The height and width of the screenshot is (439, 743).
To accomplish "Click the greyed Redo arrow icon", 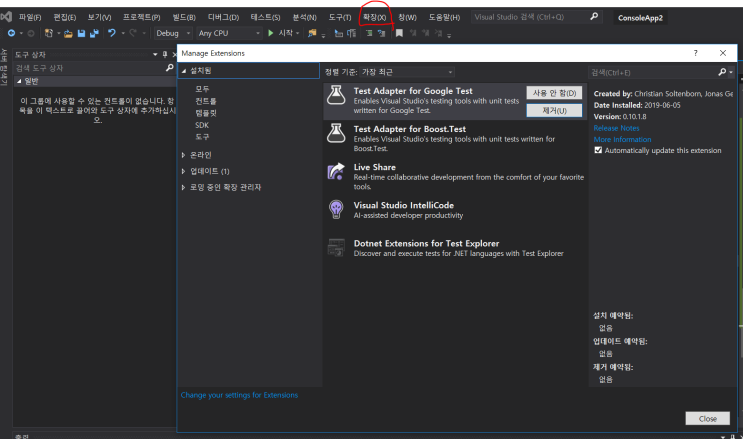I will (133, 33).
